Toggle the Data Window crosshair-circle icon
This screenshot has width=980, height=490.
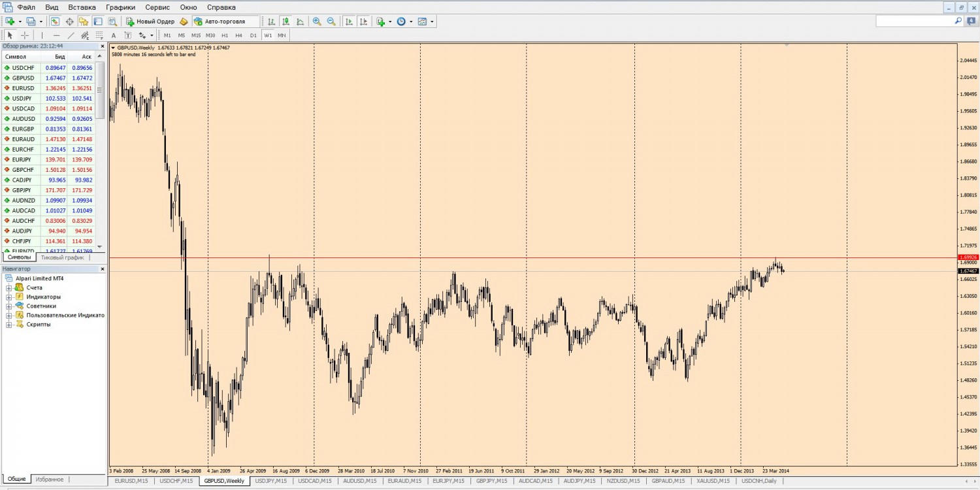[69, 22]
